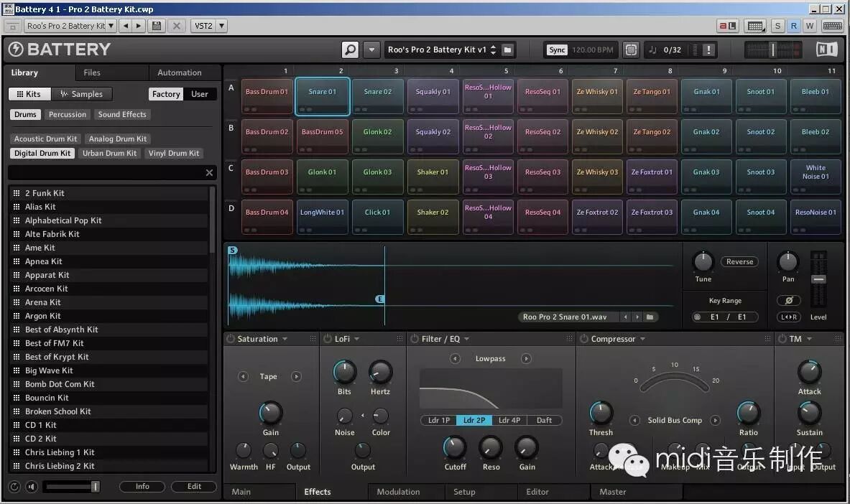This screenshot has width=850, height=504.
Task: Click the Level fader
Action: point(818,279)
